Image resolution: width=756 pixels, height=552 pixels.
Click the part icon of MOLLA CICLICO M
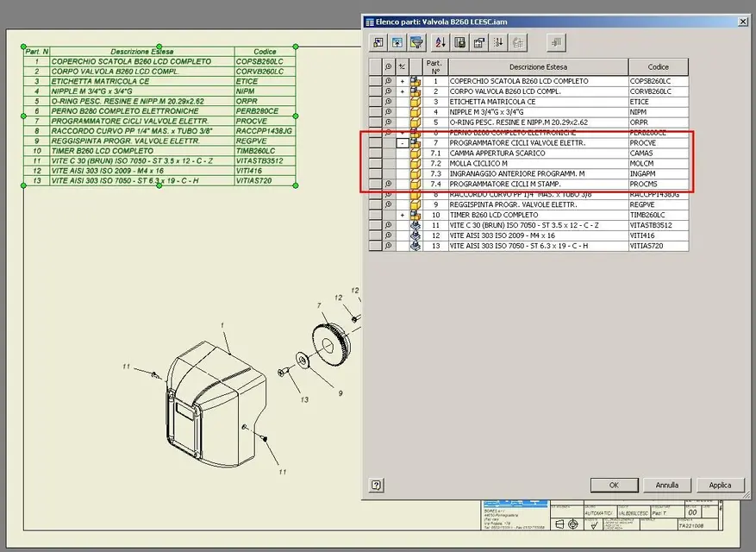click(x=415, y=163)
